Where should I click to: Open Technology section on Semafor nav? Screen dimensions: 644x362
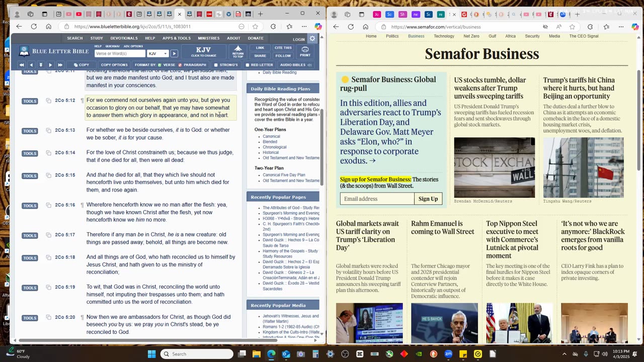[x=444, y=36]
